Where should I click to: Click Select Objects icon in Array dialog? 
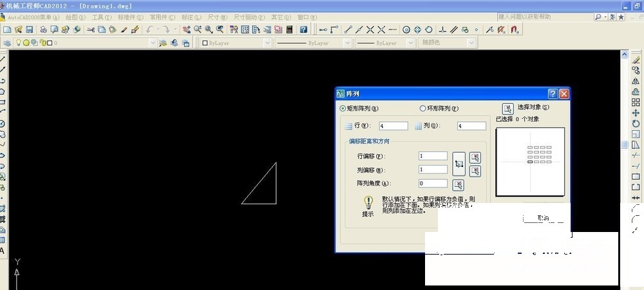tap(508, 108)
